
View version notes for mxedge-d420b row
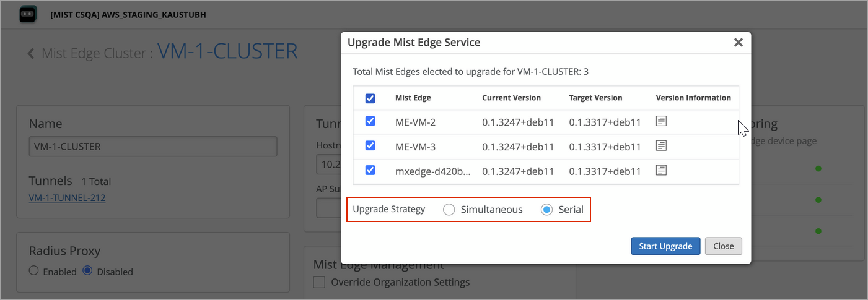661,170
